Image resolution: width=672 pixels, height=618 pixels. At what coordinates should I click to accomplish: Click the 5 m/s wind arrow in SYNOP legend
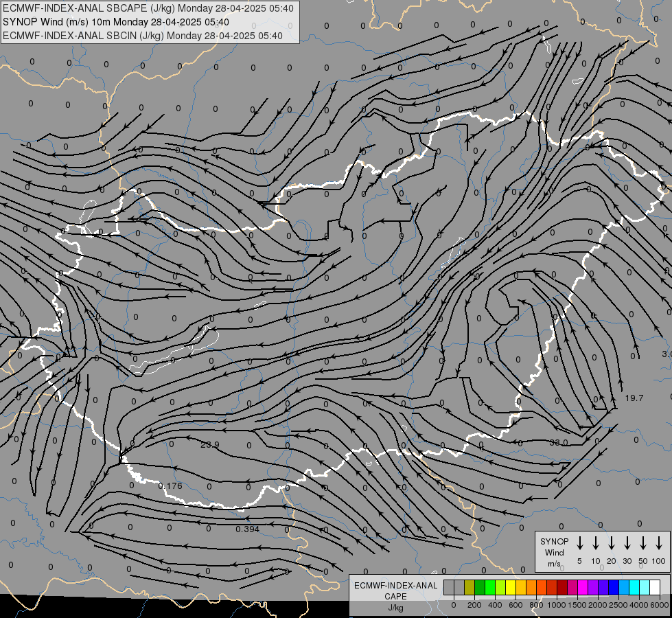point(579,542)
